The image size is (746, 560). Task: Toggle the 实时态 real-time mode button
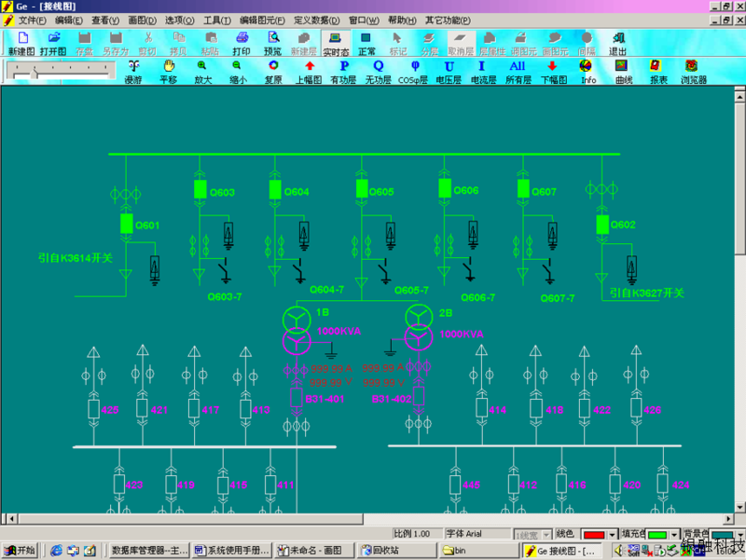(336, 44)
